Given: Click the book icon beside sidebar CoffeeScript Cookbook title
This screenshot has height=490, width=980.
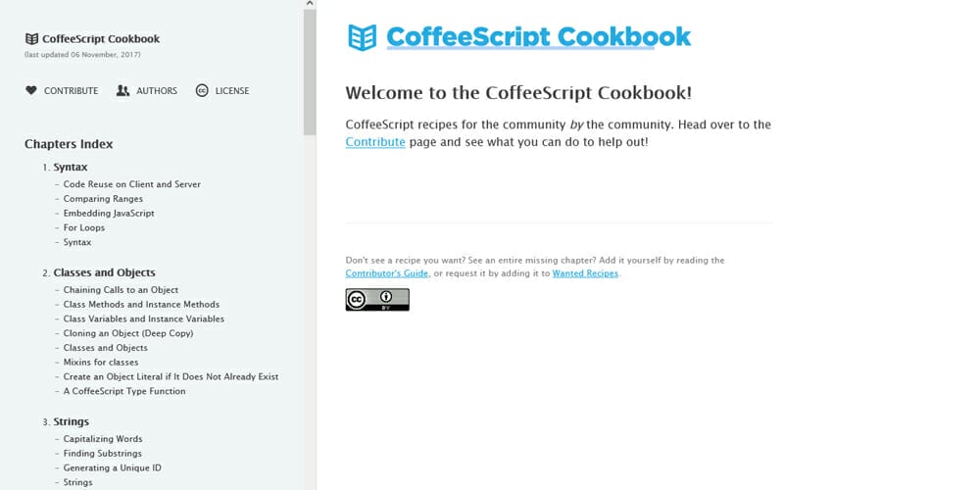Looking at the screenshot, I should tap(31, 39).
